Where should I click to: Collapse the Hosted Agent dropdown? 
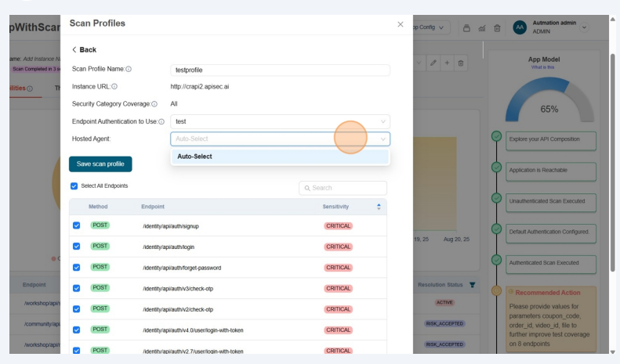point(383,139)
